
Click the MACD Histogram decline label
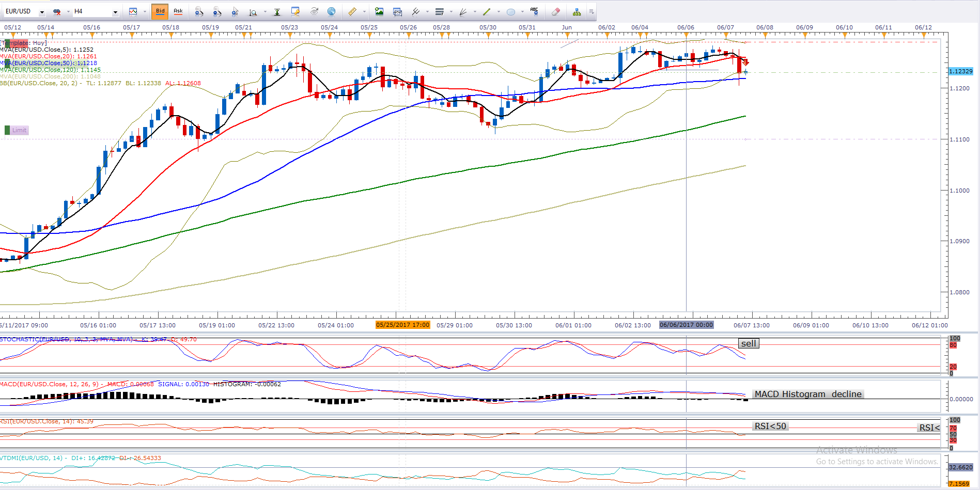(x=807, y=394)
